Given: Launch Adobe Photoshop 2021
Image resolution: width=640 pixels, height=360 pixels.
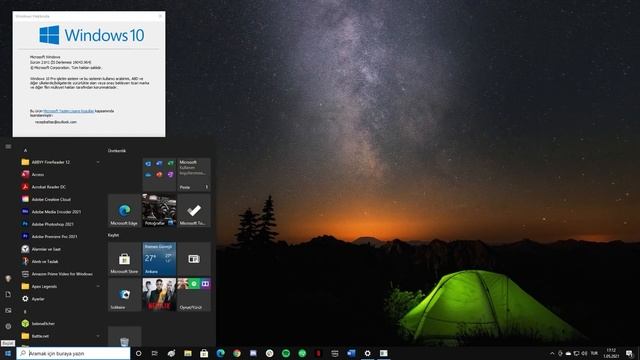Looking at the screenshot, I should click(60, 224).
